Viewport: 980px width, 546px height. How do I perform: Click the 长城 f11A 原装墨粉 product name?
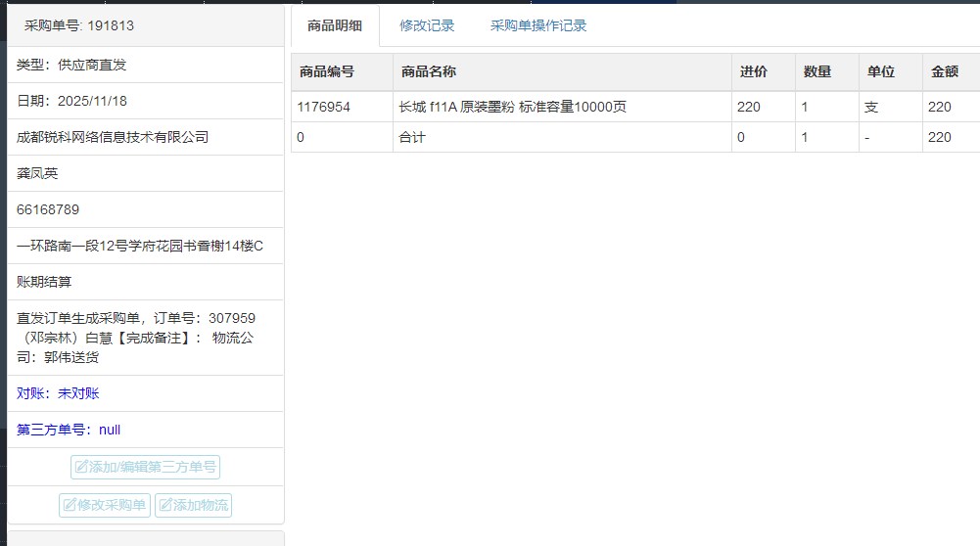(x=512, y=108)
